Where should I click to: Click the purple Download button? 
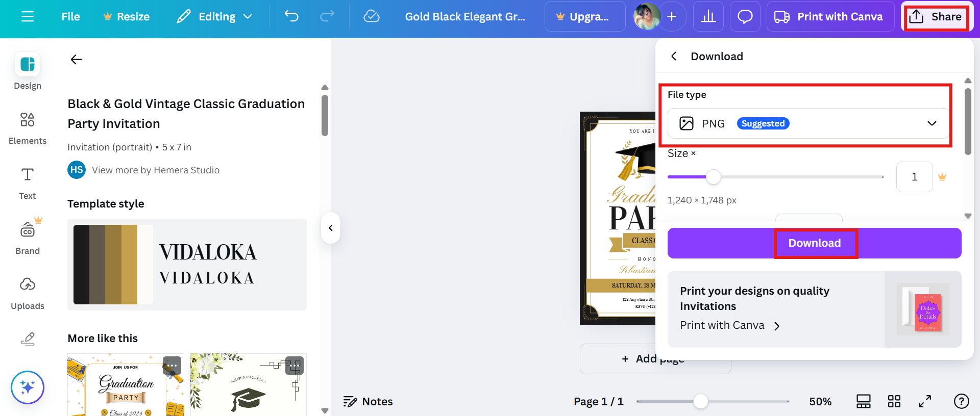(x=815, y=243)
